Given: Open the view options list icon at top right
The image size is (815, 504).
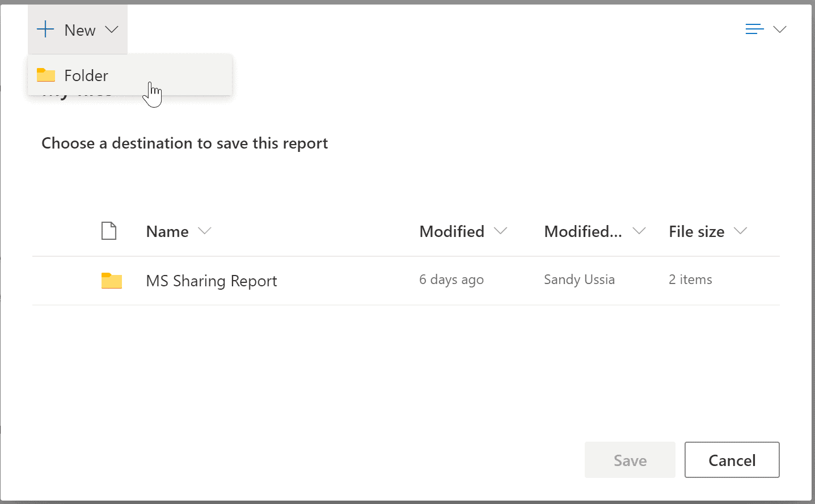Looking at the screenshot, I should click(753, 28).
